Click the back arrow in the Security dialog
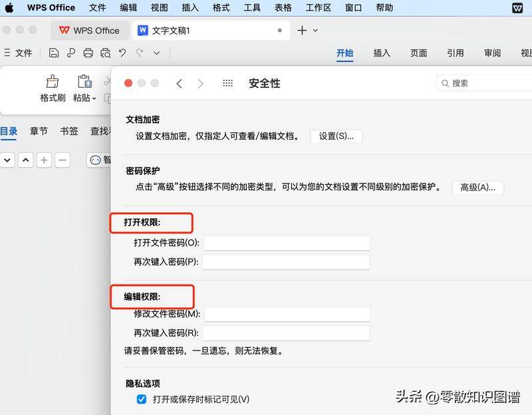Screen dimensions: 532x415 coord(180,83)
